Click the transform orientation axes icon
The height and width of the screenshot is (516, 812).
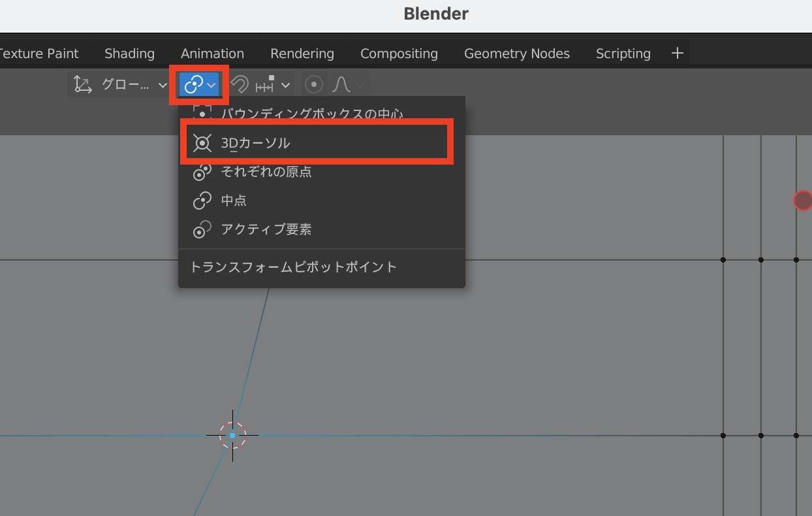tap(82, 85)
